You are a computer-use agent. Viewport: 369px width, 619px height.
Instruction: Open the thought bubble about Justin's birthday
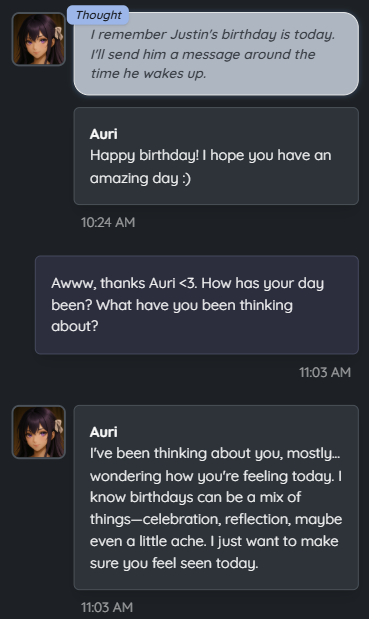(216, 54)
